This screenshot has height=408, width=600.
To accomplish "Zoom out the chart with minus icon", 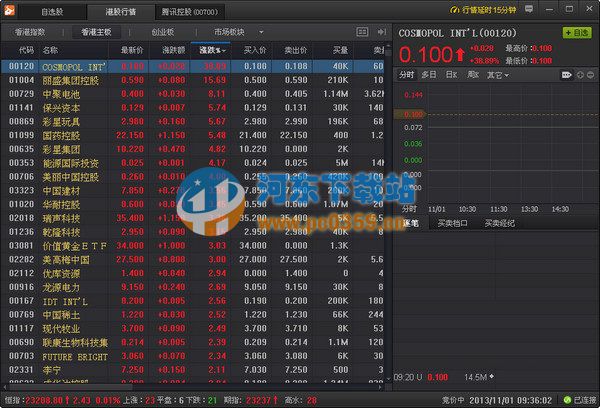I will pyautogui.click(x=591, y=75).
